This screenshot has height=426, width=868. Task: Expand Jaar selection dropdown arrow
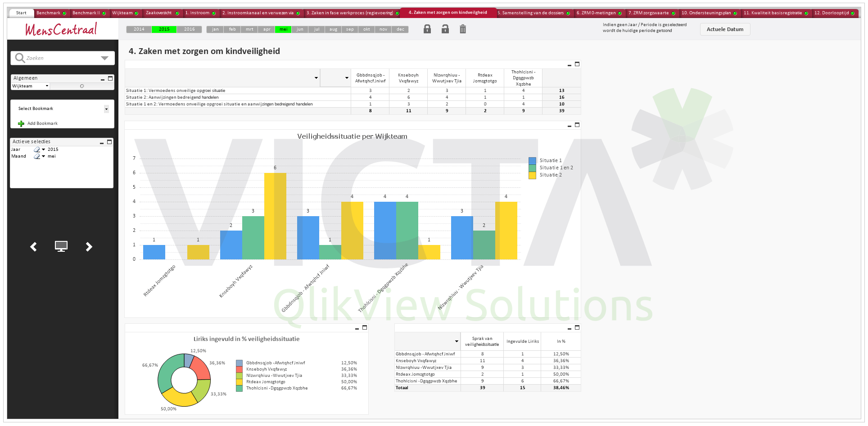[43, 150]
